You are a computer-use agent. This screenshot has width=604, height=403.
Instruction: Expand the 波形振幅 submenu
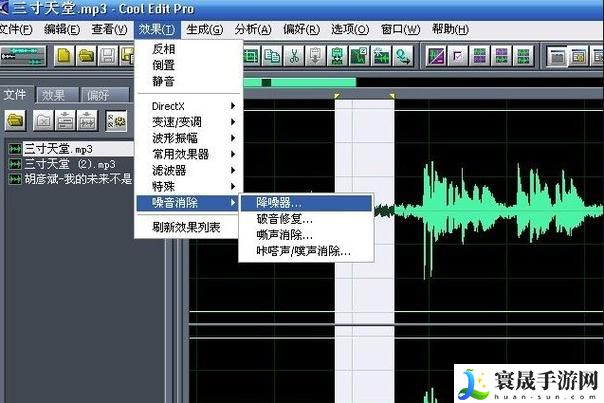click(x=189, y=138)
